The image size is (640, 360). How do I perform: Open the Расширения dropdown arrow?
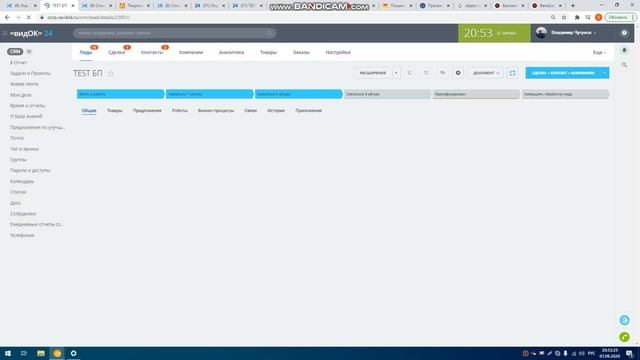coord(396,73)
